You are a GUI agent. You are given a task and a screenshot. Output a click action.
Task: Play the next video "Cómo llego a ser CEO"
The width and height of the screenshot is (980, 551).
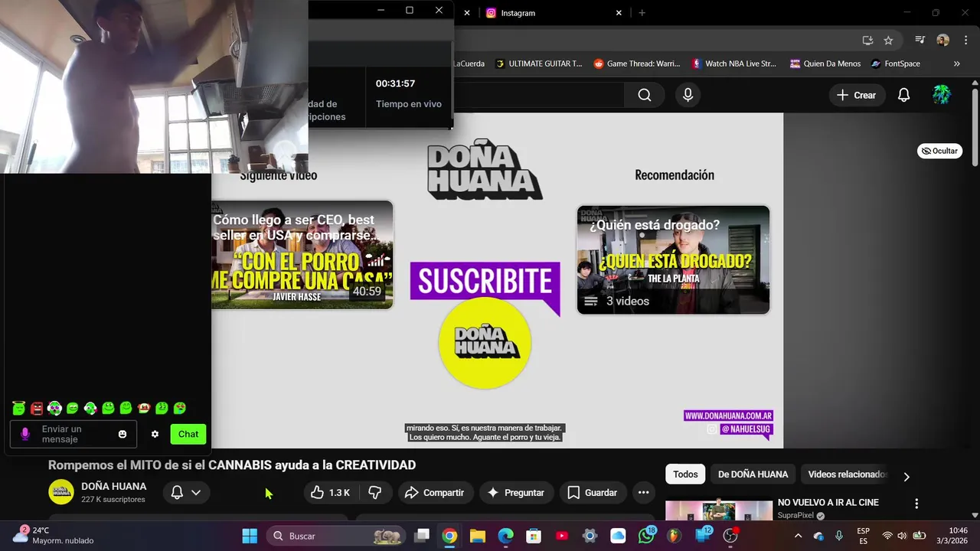(302, 255)
